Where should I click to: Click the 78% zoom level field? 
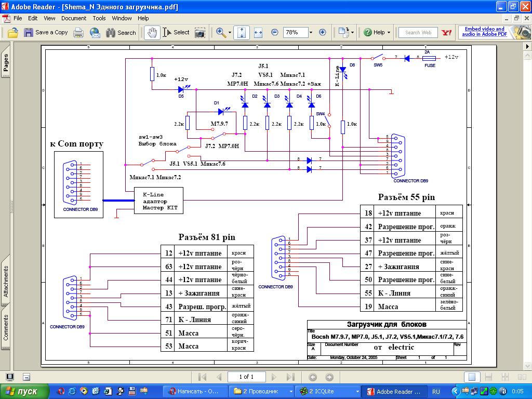tap(296, 33)
